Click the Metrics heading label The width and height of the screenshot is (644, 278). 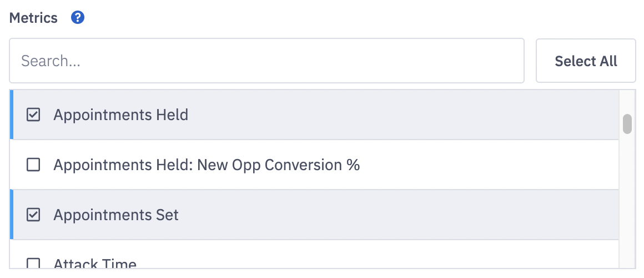click(33, 18)
